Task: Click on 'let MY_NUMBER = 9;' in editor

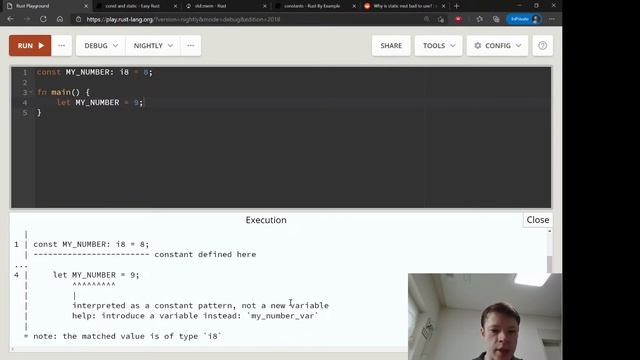Action: (x=100, y=102)
